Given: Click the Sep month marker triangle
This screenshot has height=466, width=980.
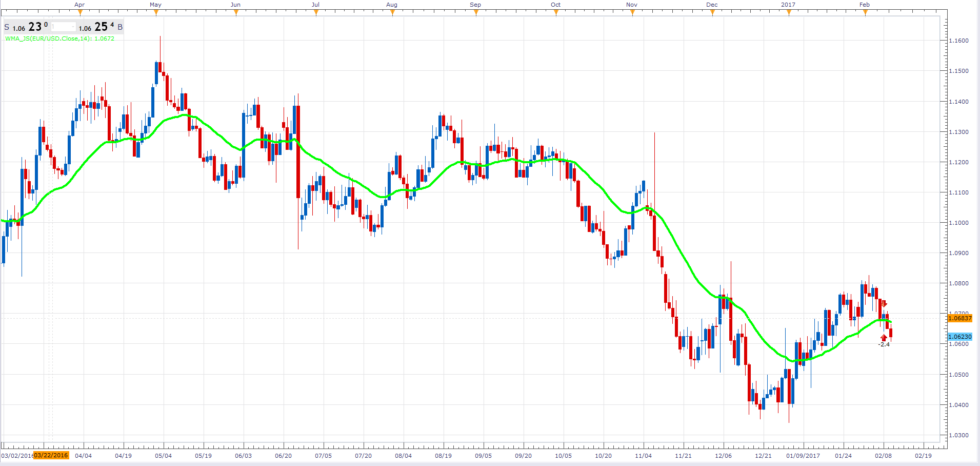Looking at the screenshot, I should pos(476,13).
